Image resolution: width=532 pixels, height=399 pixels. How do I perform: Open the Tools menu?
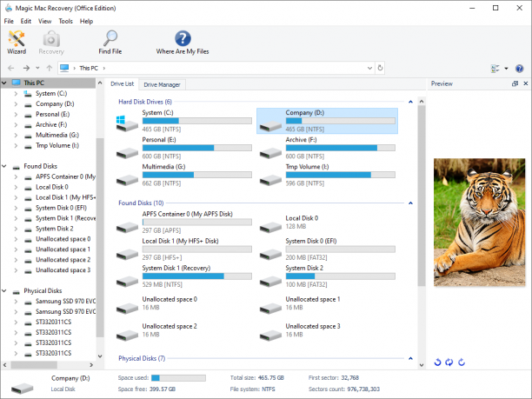tap(65, 21)
